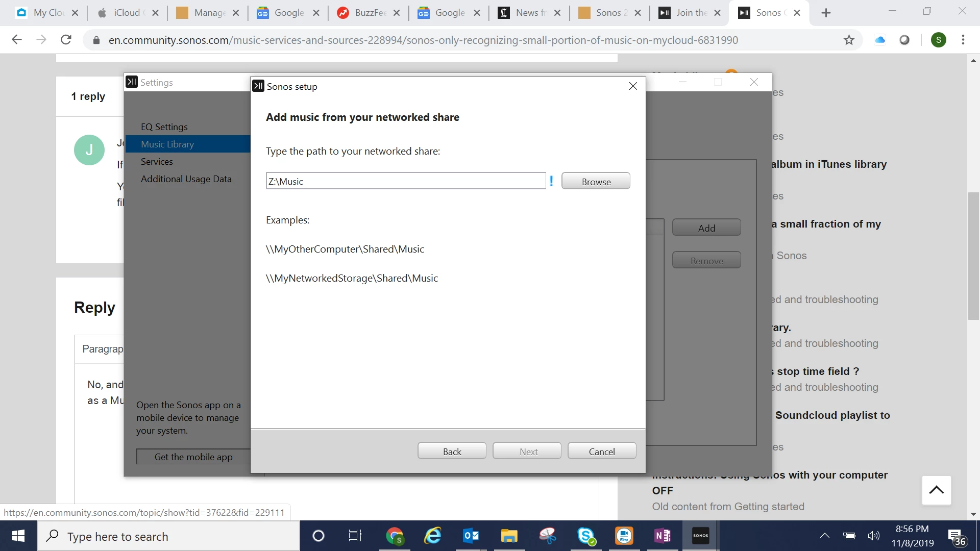Click the network share path input field
980x551 pixels.
tap(405, 181)
